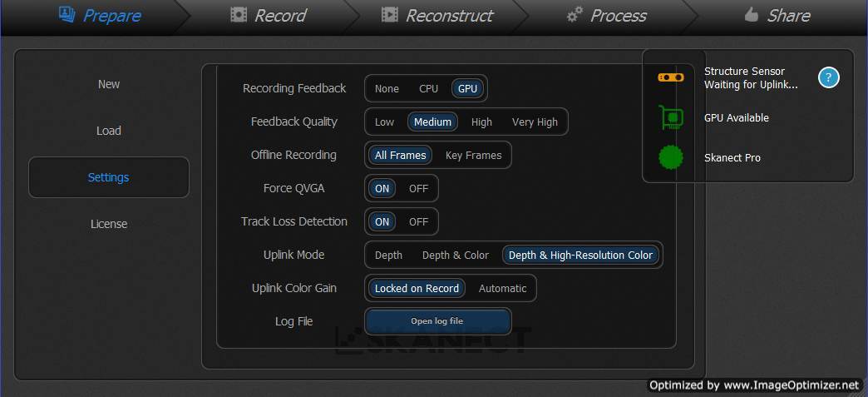Click the Open log file button
Viewport: 868px width, 397px height.
[437, 321]
